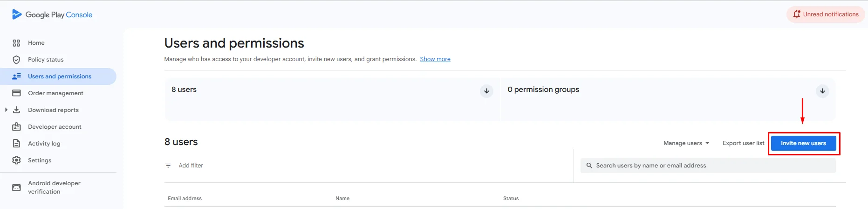
Task: Open Order management in the sidebar
Action: click(x=55, y=93)
